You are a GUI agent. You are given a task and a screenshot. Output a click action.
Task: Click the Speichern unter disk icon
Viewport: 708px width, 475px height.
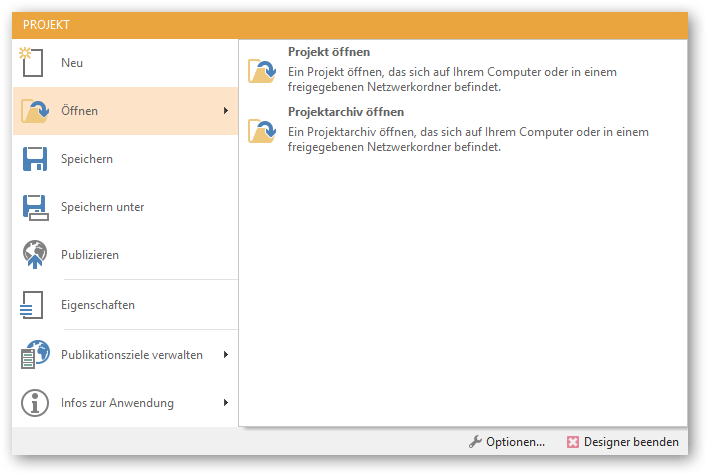(35, 207)
